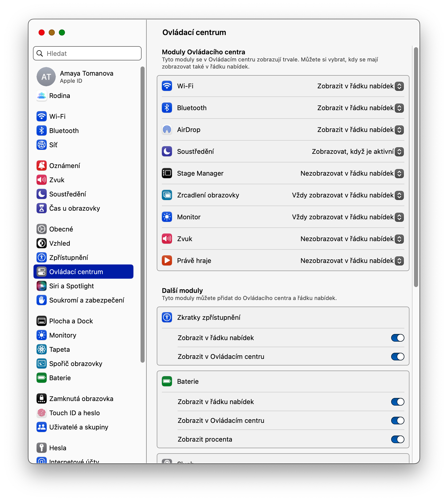The width and height of the screenshot is (448, 501).
Task: Open the Stage Manager menu bar dropdown
Action: 352,173
